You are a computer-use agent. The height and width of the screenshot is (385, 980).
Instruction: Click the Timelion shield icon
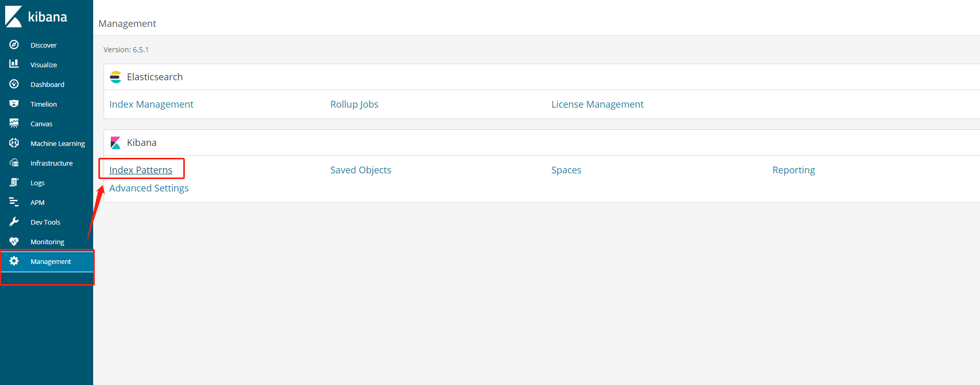(14, 103)
